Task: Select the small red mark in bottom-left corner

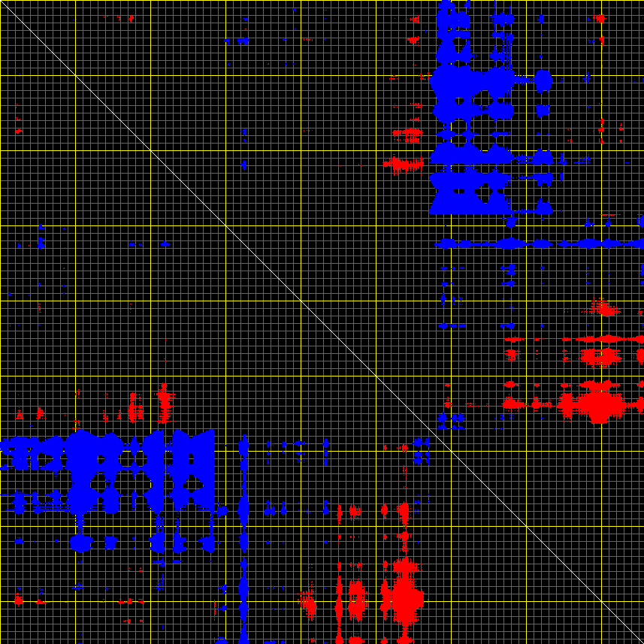Action: 18,600
